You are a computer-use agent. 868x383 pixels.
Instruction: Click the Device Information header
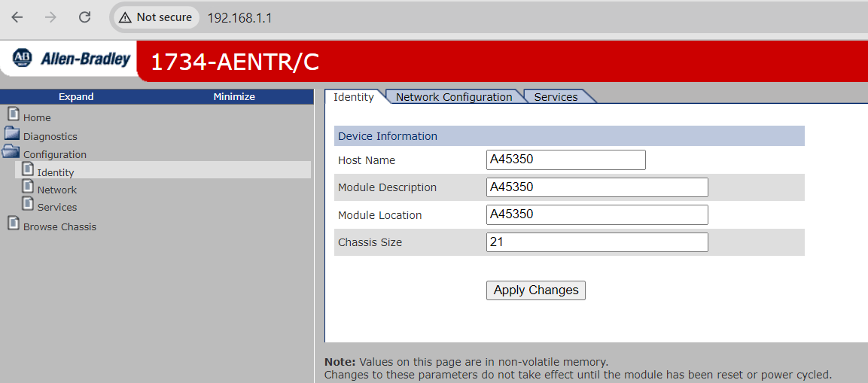pyautogui.click(x=569, y=136)
